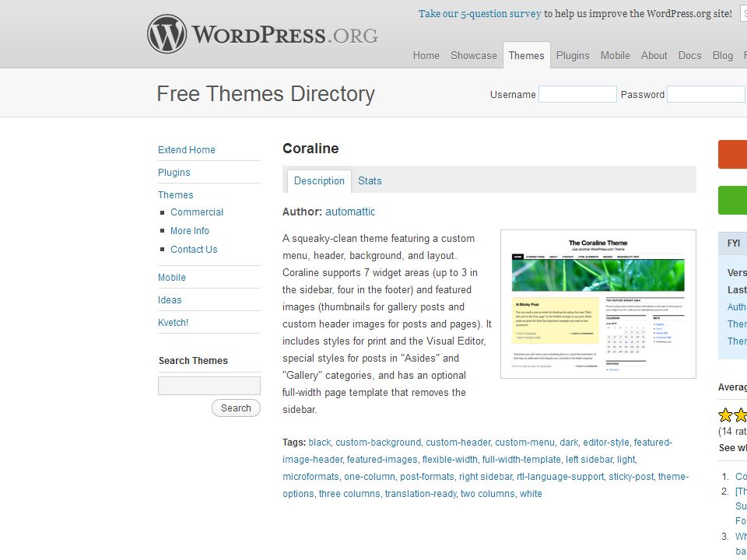Open the Docs nav item
This screenshot has height=560, width=747.
click(689, 55)
